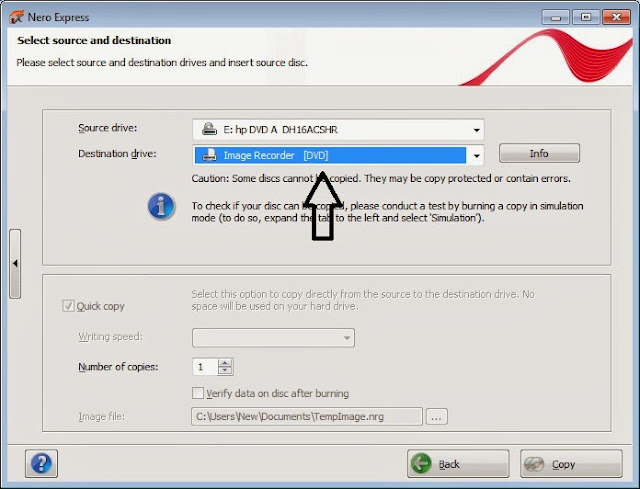Click the "Number of copies:" label
The height and width of the screenshot is (489, 640).
pyautogui.click(x=118, y=367)
